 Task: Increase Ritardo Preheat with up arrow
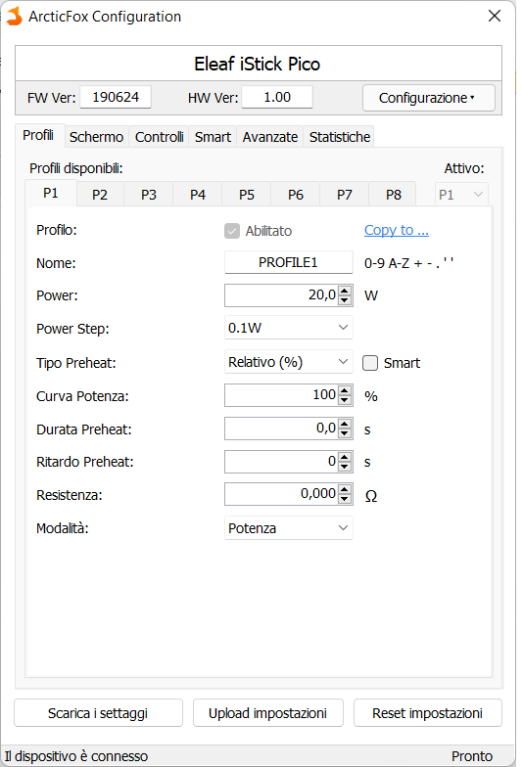tap(345, 457)
